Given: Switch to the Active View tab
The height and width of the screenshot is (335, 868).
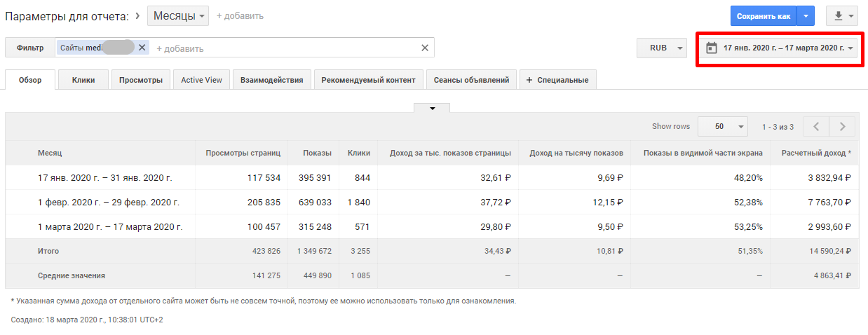Looking at the screenshot, I should click(x=201, y=80).
